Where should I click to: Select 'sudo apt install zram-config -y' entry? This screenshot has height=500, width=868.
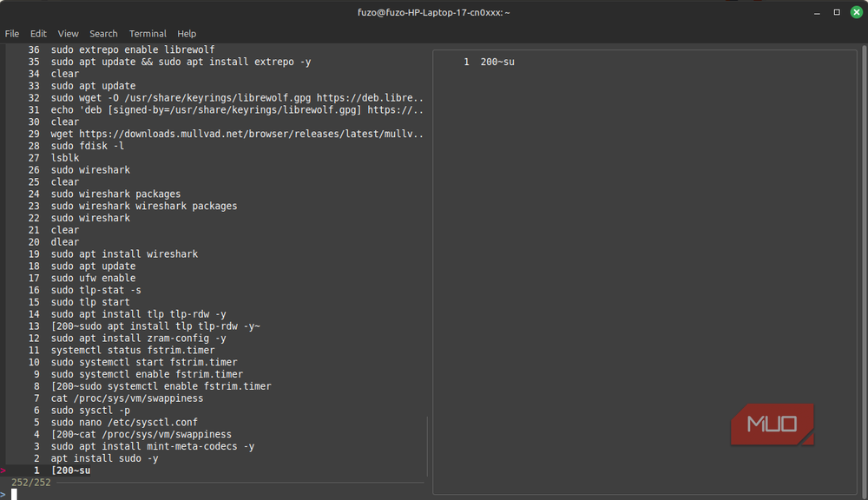pos(138,339)
